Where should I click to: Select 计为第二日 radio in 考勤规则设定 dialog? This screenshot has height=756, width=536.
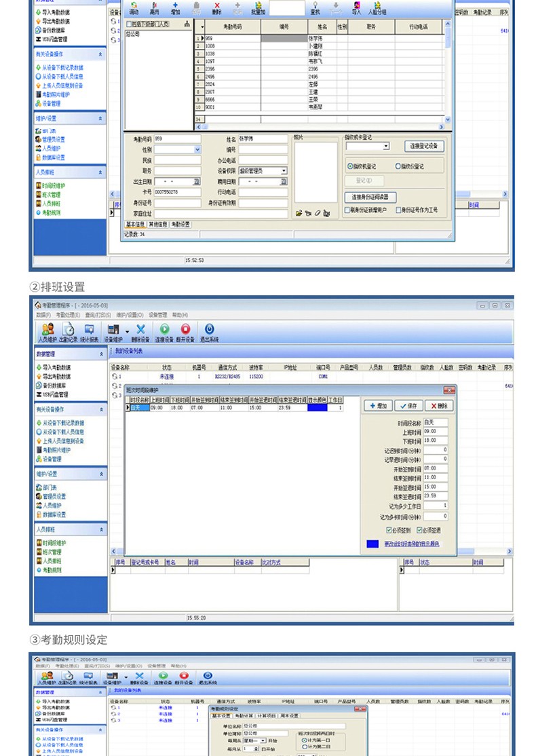coord(304,747)
